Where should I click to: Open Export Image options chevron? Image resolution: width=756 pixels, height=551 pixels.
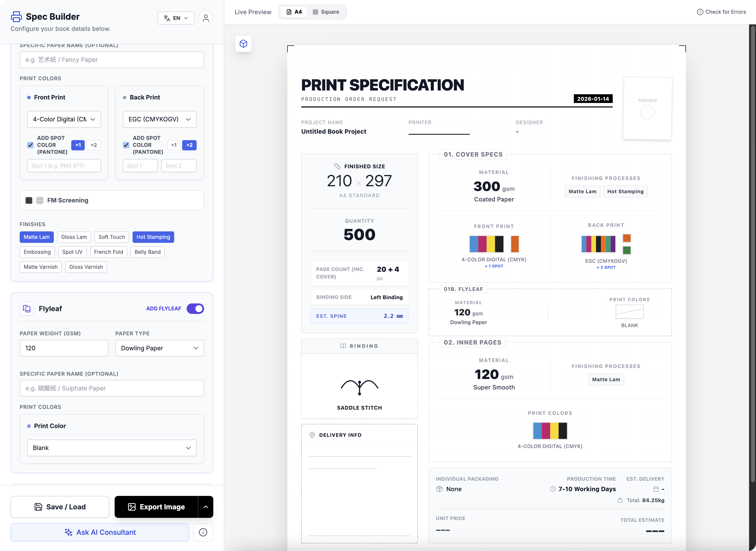(x=206, y=507)
